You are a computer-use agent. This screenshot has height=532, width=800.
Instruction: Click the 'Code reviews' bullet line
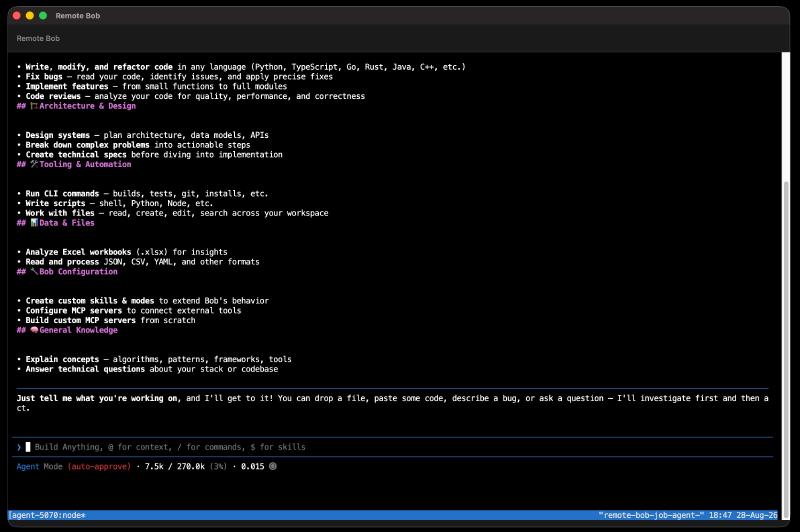pos(191,96)
